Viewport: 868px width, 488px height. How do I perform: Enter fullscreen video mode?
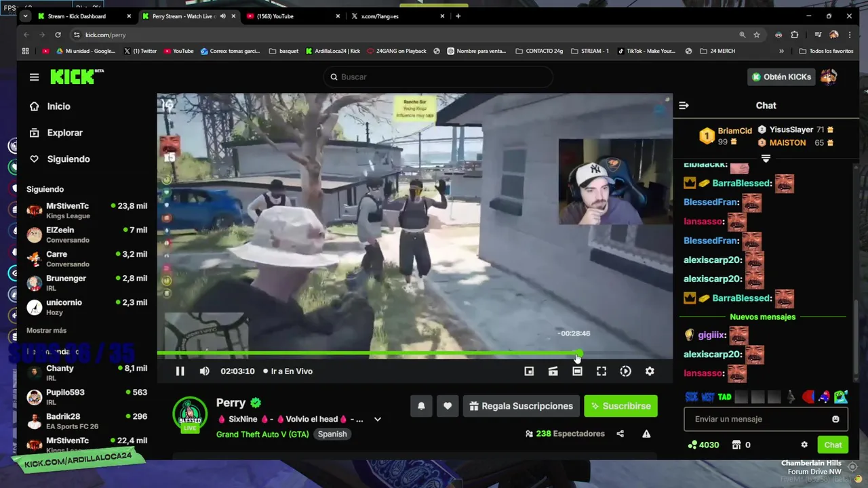pos(601,371)
